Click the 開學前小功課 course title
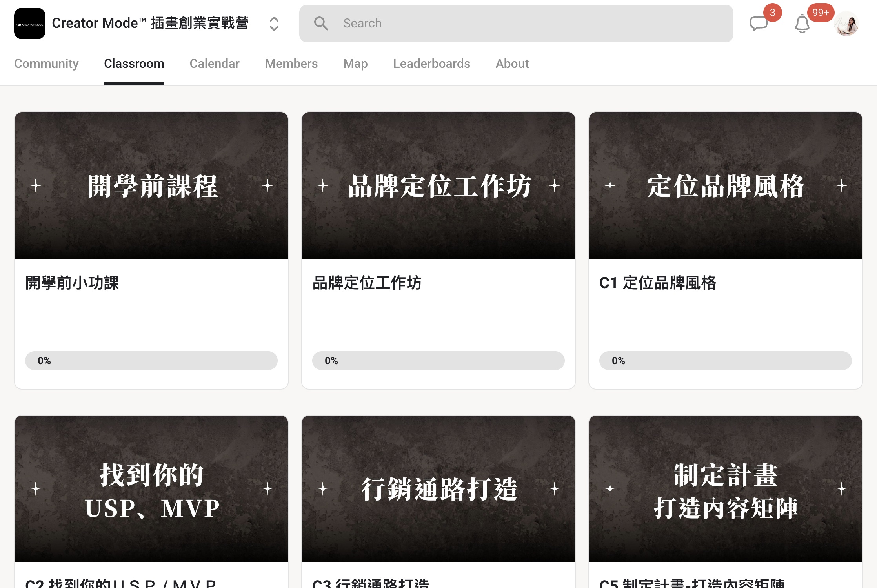 tap(72, 283)
